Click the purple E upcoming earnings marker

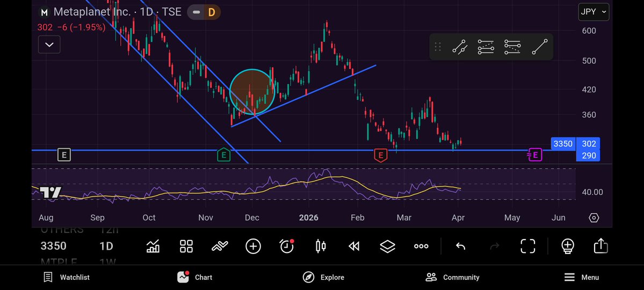[534, 155]
